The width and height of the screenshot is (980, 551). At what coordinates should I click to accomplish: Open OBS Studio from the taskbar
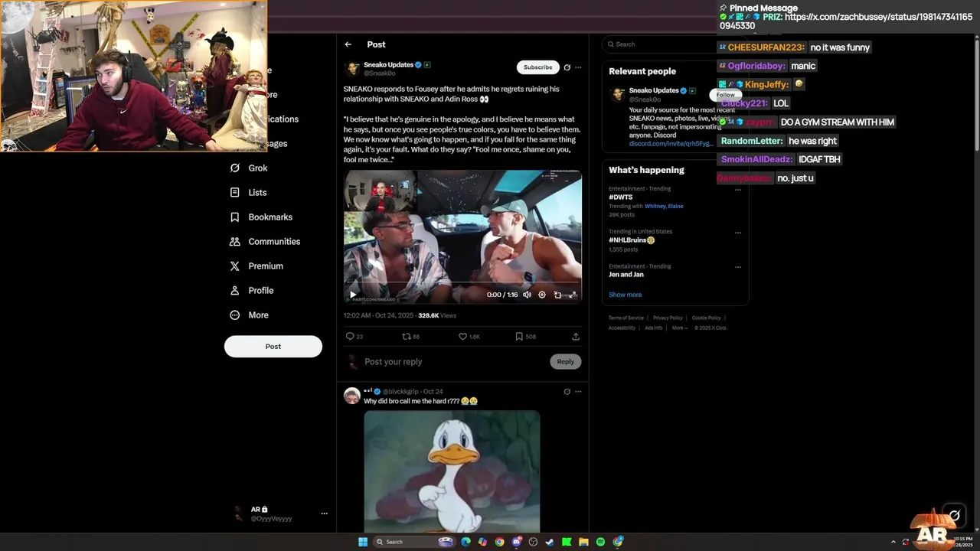tap(533, 542)
